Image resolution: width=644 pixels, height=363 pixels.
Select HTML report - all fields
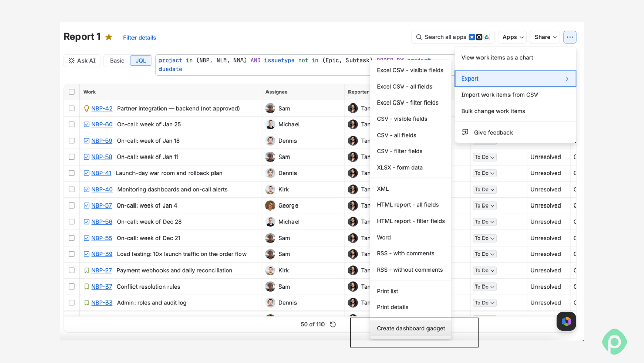pyautogui.click(x=411, y=205)
